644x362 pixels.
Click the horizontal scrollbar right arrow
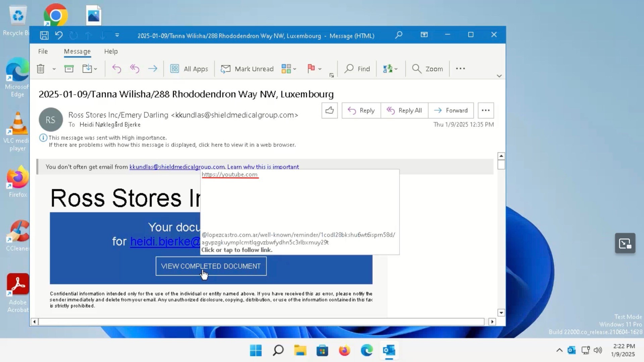[492, 322]
